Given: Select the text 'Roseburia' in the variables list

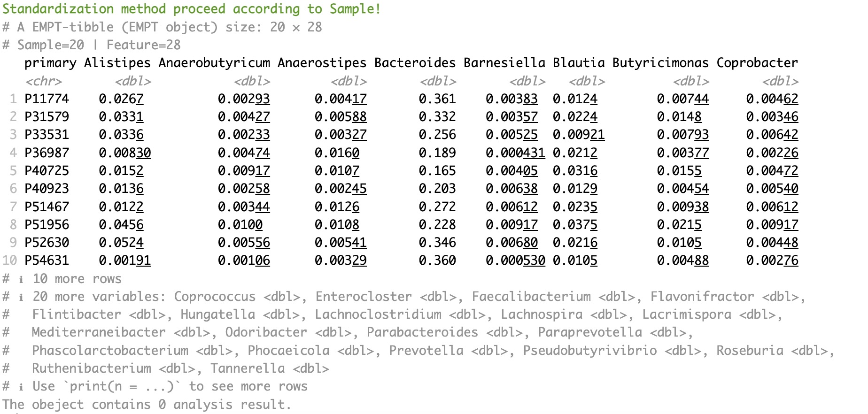Looking at the screenshot, I should (x=750, y=351).
